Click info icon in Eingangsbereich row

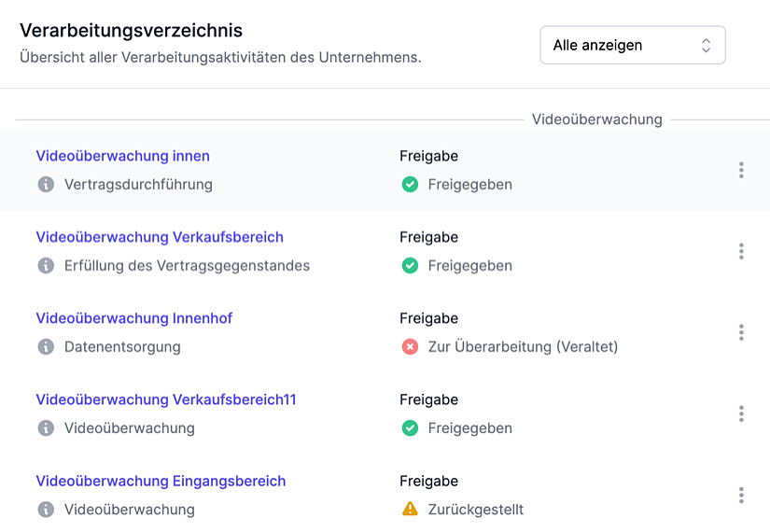(x=45, y=510)
